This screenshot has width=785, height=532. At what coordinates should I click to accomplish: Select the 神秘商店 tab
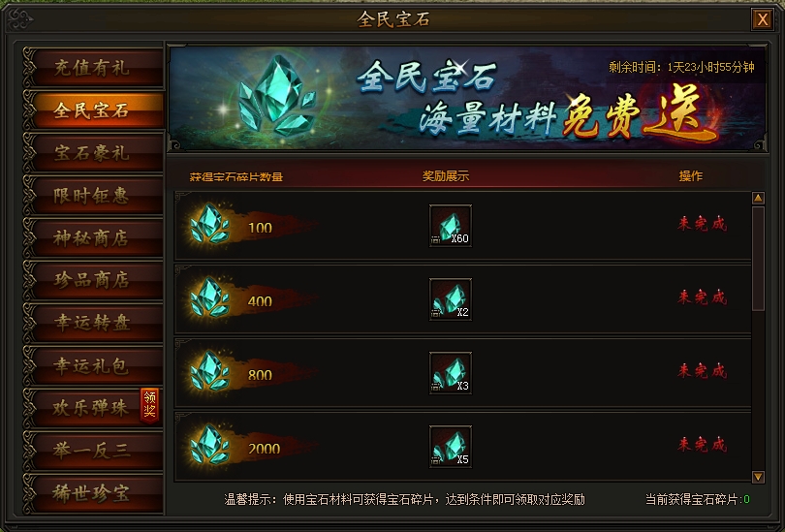point(93,237)
